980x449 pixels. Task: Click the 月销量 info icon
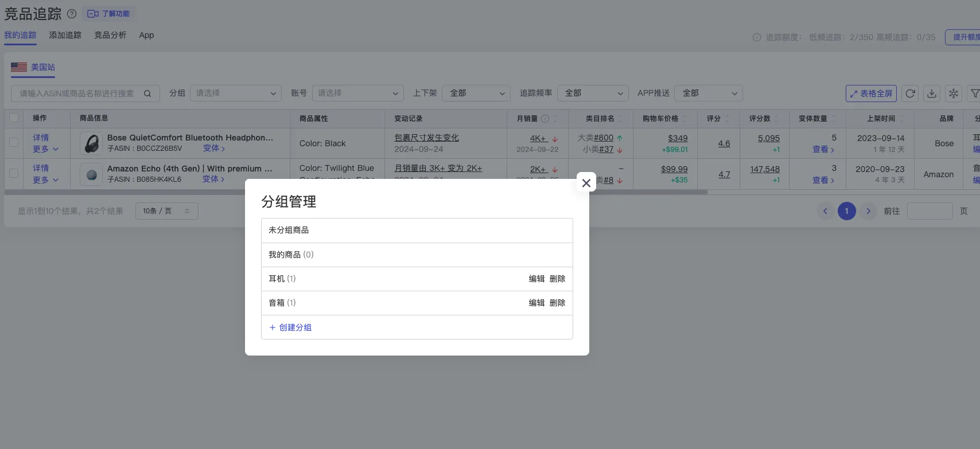pyautogui.click(x=545, y=119)
